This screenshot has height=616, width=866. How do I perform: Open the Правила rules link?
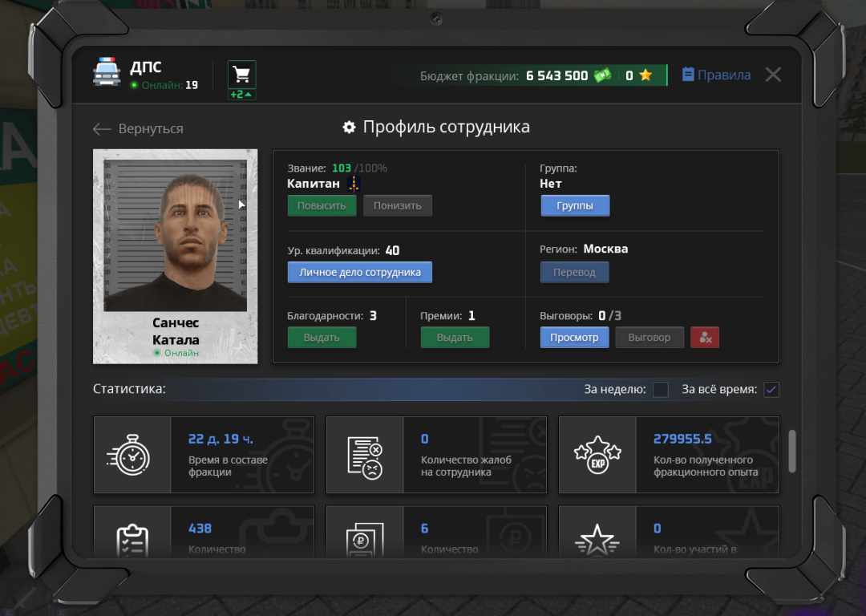pyautogui.click(x=723, y=75)
